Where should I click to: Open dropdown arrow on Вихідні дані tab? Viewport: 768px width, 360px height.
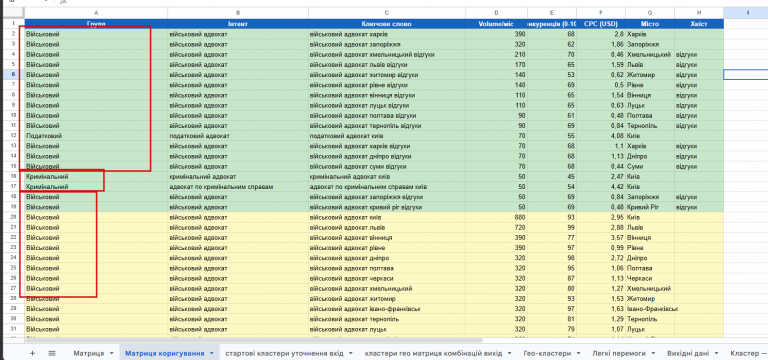(x=716, y=353)
